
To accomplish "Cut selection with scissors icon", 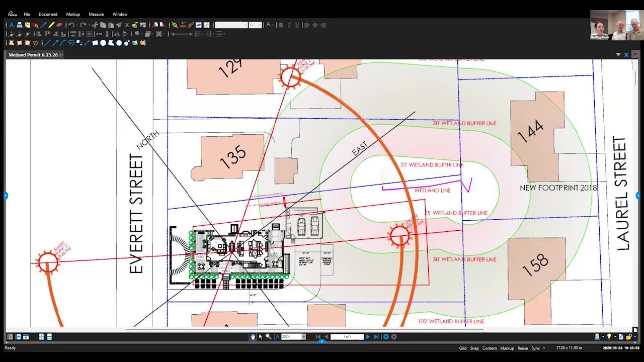I will pos(95,25).
